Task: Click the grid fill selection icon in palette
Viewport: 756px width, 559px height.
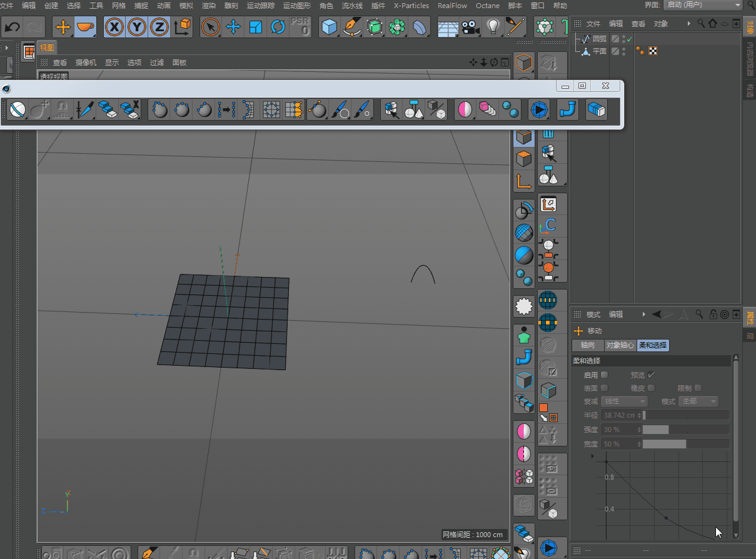Action: click(x=271, y=110)
